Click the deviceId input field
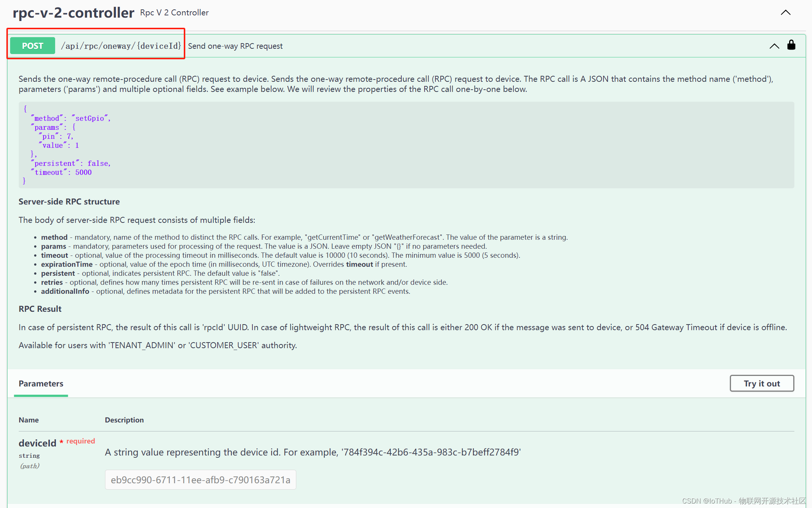Image resolution: width=812 pixels, height=508 pixels. (201, 480)
